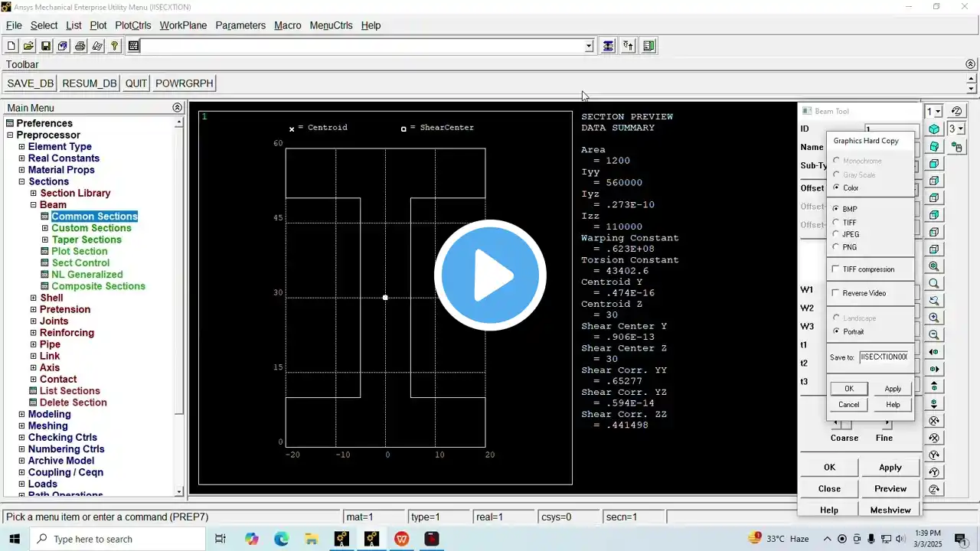Viewport: 980px width, 551px height.
Task: Click Main Menu scrollbar down arrow
Action: point(179,491)
